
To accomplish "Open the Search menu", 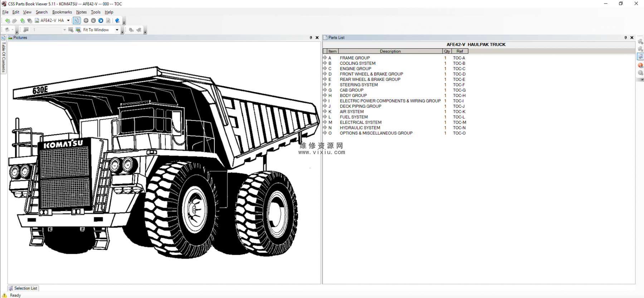I will pyautogui.click(x=42, y=12).
